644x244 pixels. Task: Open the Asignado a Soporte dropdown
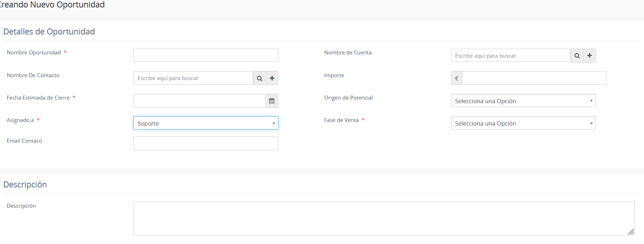[206, 123]
